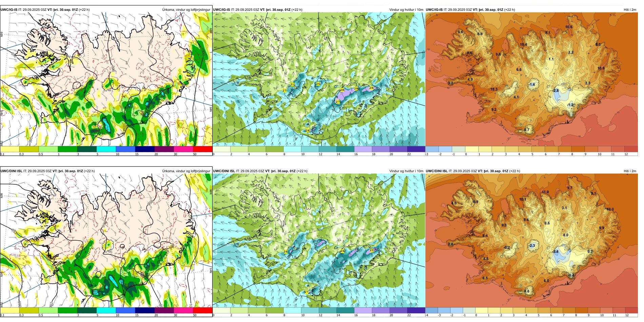Click the 6.9 temperature value on DINI map

tap(476, 202)
